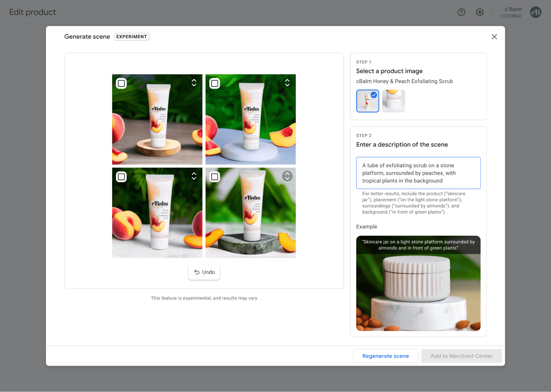
Task: Click the checkmark badge on the selected product image
Action: (374, 95)
